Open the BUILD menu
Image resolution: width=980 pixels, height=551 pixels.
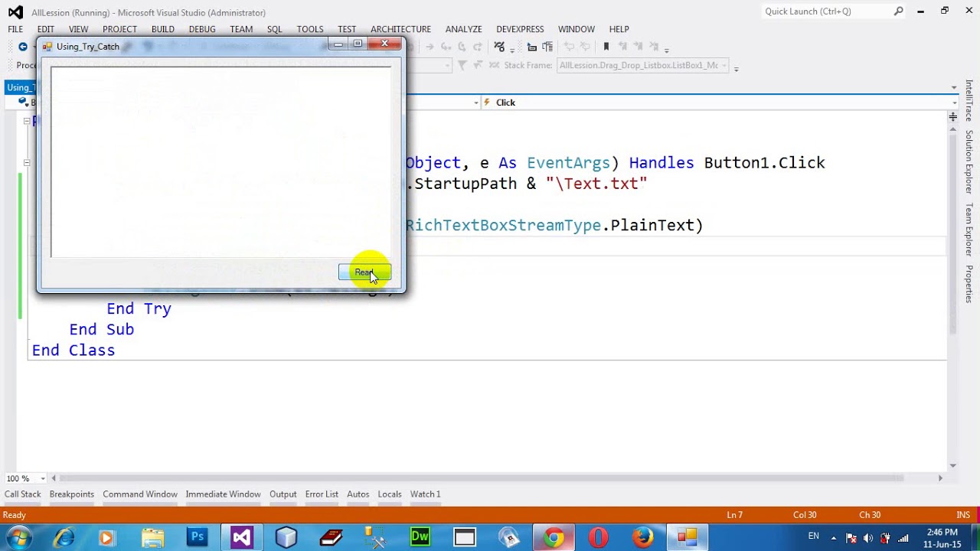tap(163, 29)
